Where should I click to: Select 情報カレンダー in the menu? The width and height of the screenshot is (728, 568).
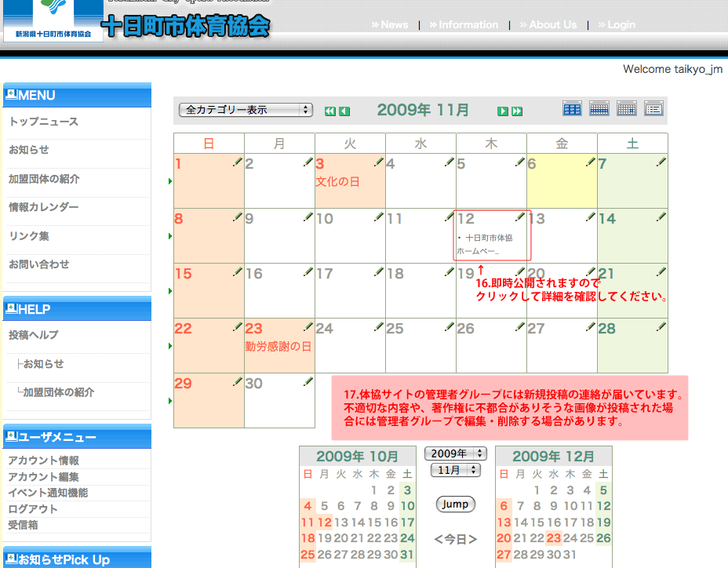point(44,207)
